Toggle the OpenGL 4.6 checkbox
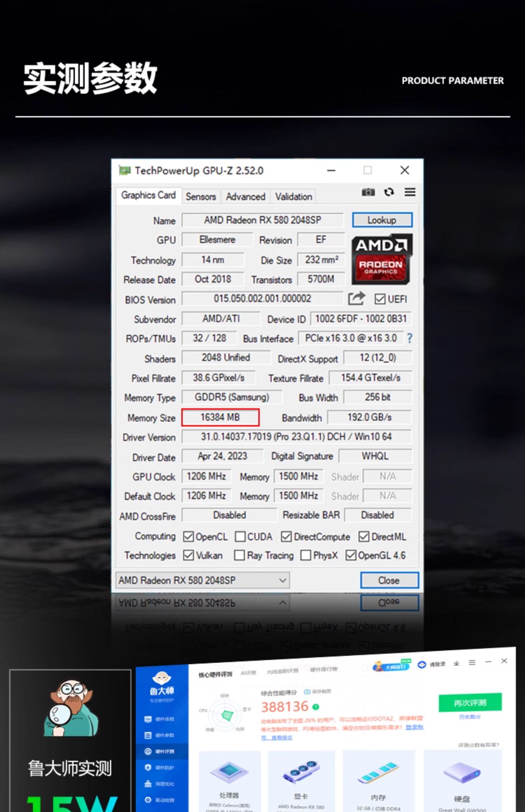Image resolution: width=525 pixels, height=812 pixels. point(351,555)
